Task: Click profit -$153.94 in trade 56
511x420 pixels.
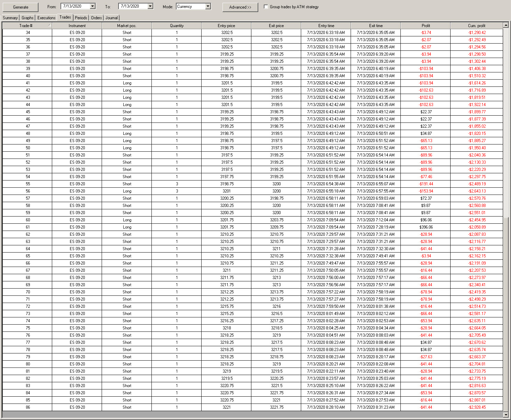Action: [426, 191]
